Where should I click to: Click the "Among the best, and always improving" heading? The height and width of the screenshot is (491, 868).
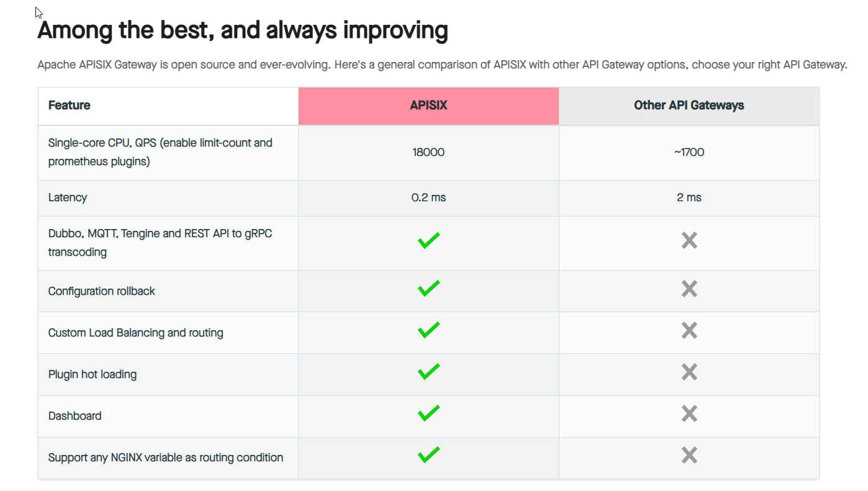[243, 30]
